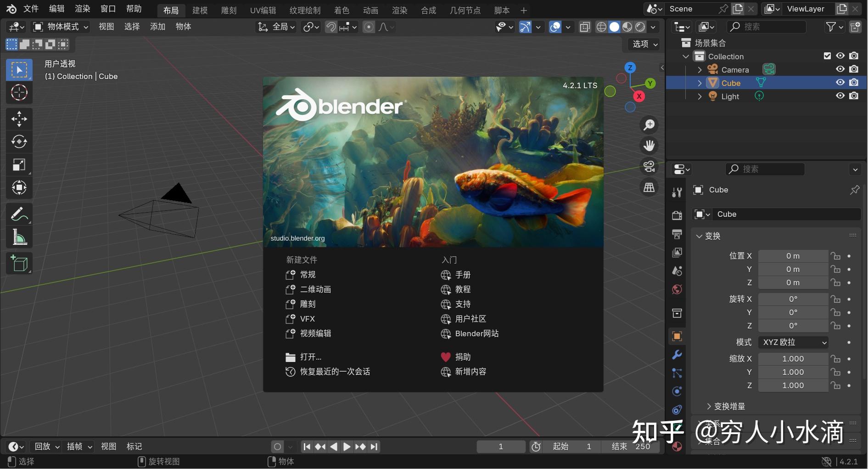Viewport: 868px width, 469px height.
Task: Open the 手册 manual link
Action: point(463,274)
